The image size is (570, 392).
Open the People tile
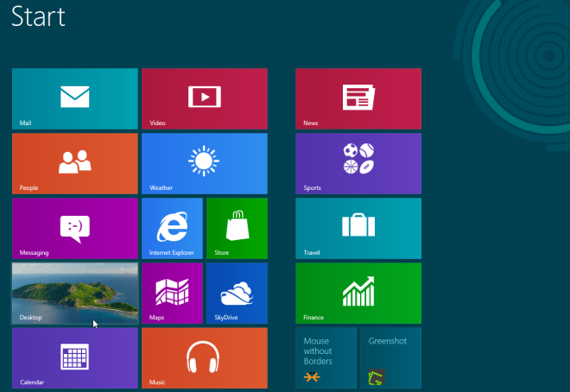click(x=75, y=163)
